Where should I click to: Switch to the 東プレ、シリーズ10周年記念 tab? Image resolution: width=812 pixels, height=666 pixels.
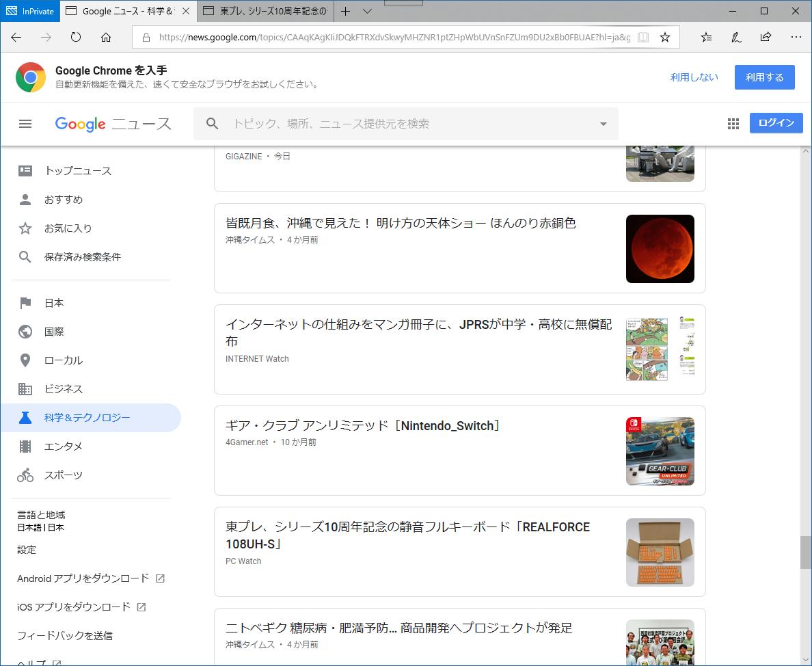[265, 11]
